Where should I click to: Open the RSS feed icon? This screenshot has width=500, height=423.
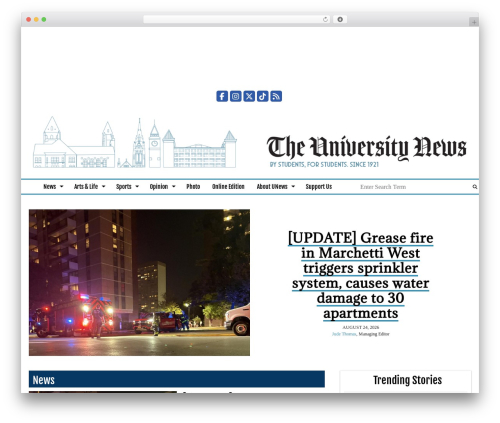[276, 96]
